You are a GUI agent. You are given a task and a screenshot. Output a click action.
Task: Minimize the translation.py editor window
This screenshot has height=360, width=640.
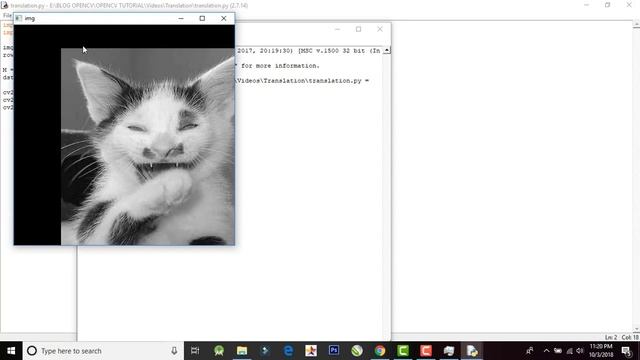click(587, 5)
